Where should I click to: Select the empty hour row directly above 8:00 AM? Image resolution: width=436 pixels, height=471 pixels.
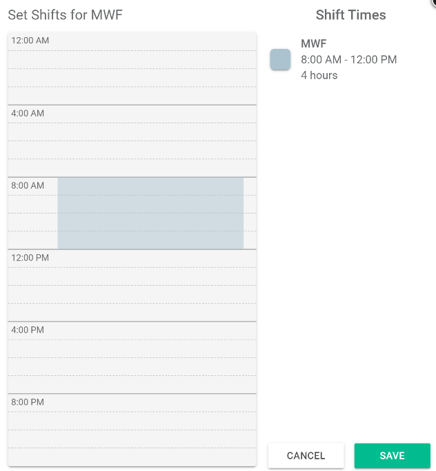[132, 168]
